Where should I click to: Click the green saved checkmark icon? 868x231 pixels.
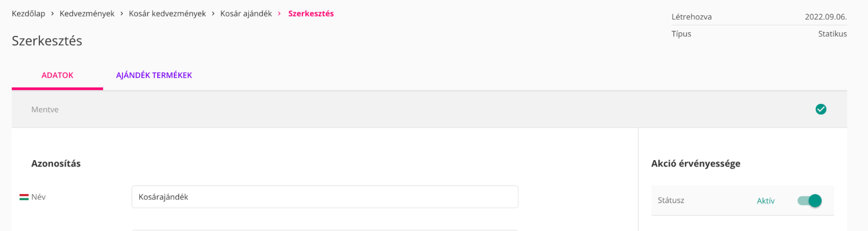tap(820, 109)
